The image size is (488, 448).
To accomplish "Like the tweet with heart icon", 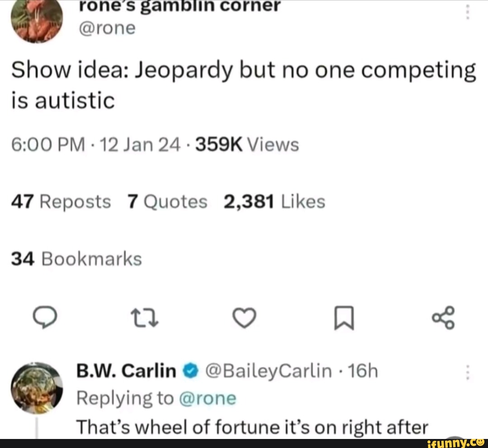I will 244,317.
